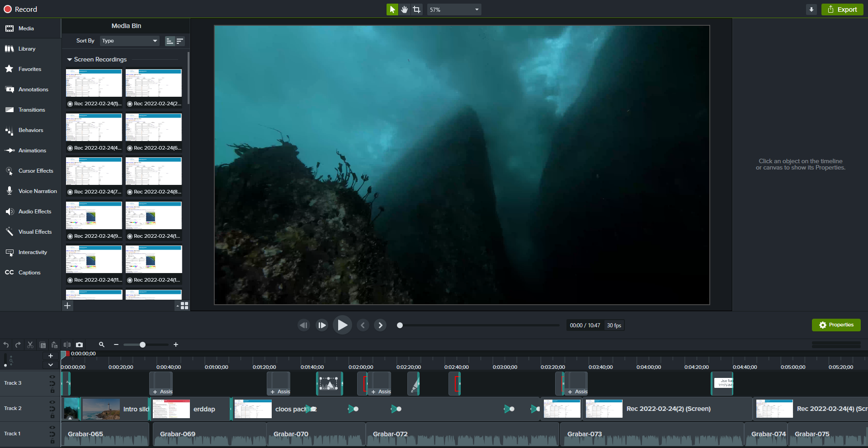Click the download arrow icon beside Export
The height and width of the screenshot is (448, 868).
click(811, 9)
